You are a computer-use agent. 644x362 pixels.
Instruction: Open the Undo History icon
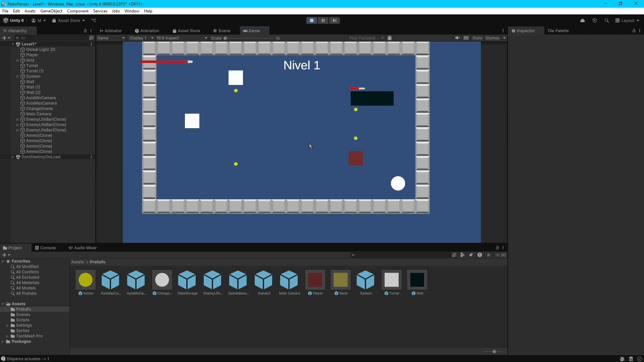(594, 20)
